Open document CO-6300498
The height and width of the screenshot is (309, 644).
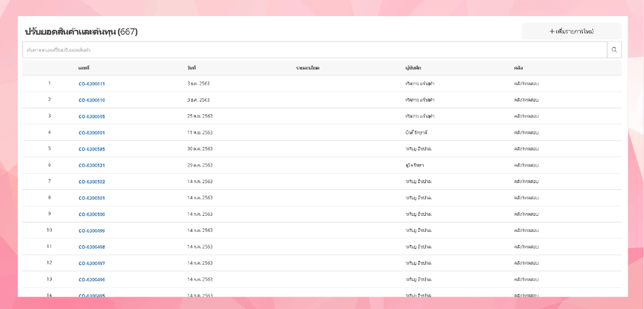[x=92, y=247]
